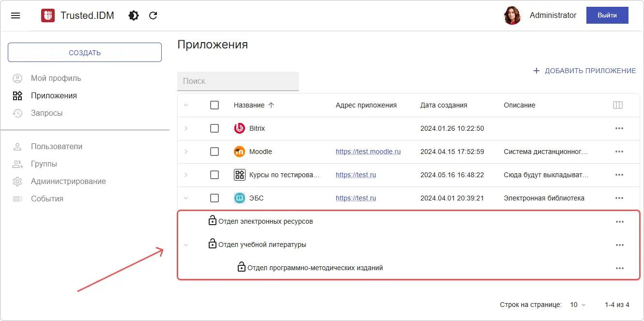
Task: Click the ЭБС application icon
Action: (x=239, y=198)
